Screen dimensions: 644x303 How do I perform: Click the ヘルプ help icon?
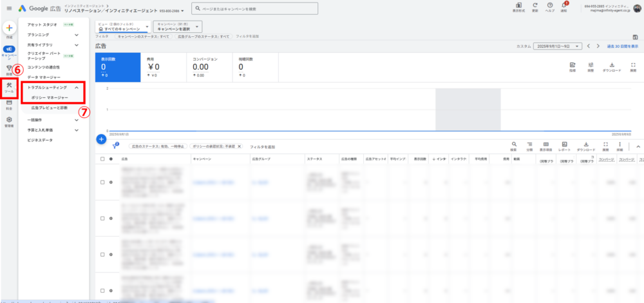point(549,6)
